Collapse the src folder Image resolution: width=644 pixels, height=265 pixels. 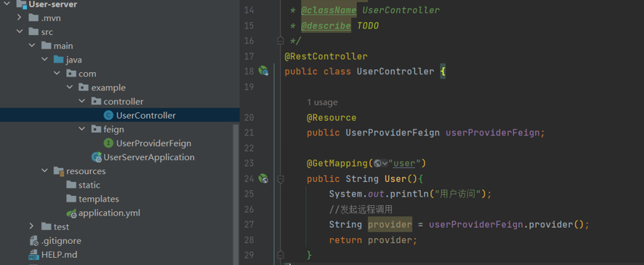click(20, 32)
